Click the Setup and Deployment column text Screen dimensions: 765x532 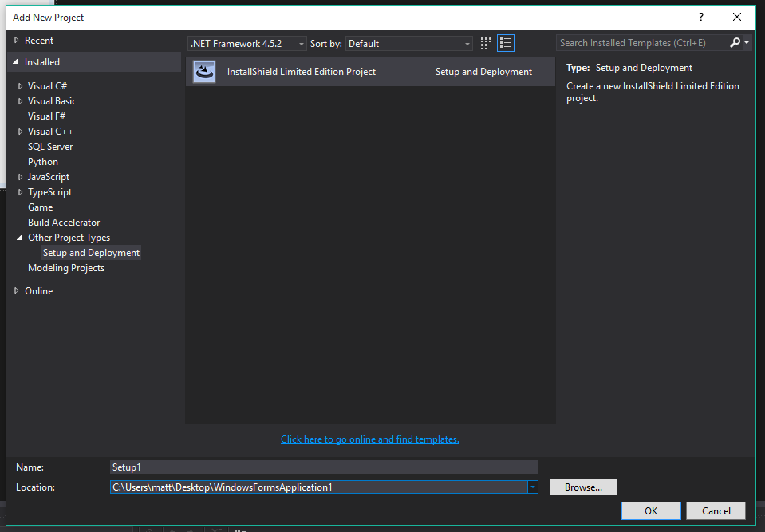(483, 72)
